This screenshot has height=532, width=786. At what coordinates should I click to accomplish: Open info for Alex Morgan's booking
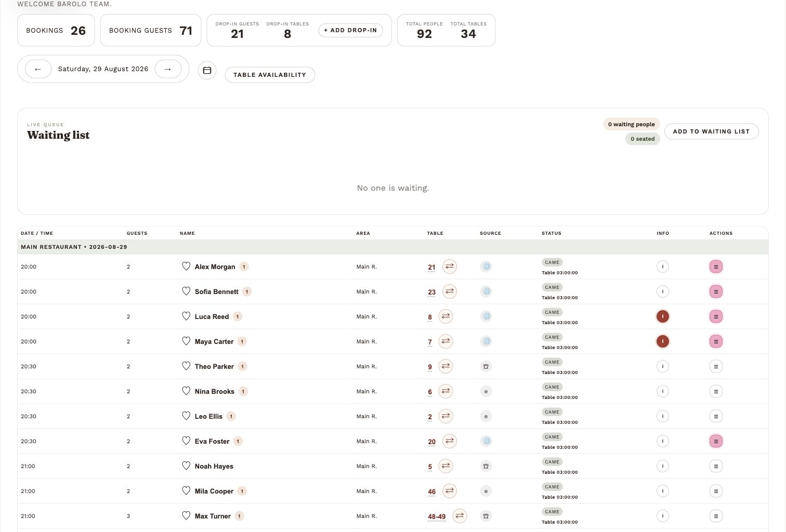[663, 267]
